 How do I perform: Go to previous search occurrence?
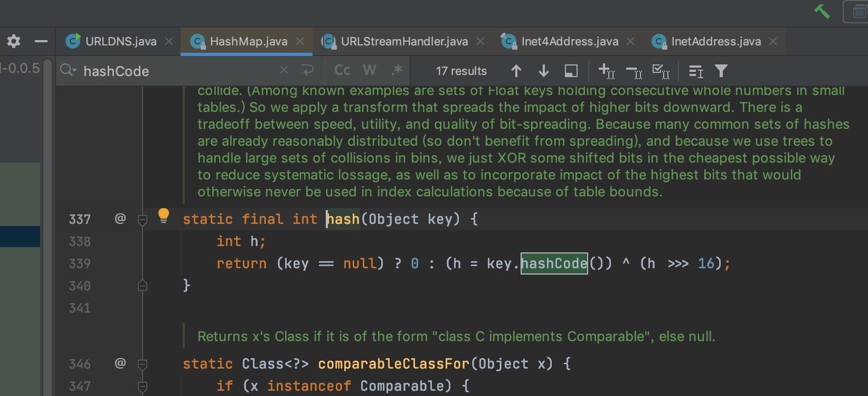(x=516, y=71)
